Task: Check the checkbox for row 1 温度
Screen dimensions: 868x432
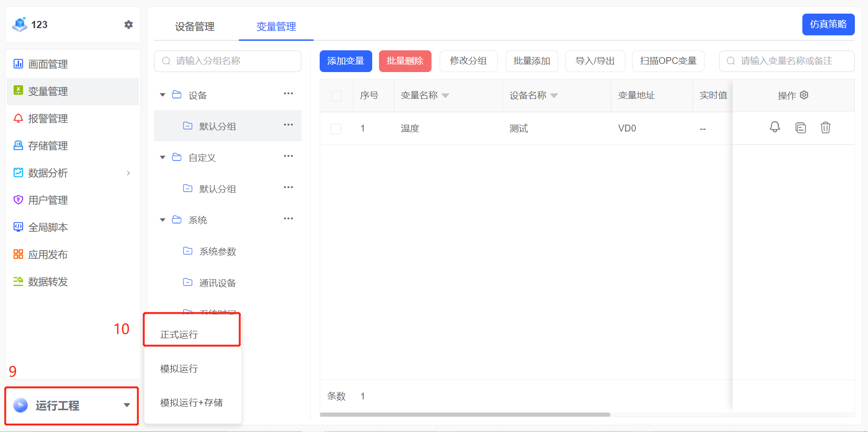Action: [336, 129]
